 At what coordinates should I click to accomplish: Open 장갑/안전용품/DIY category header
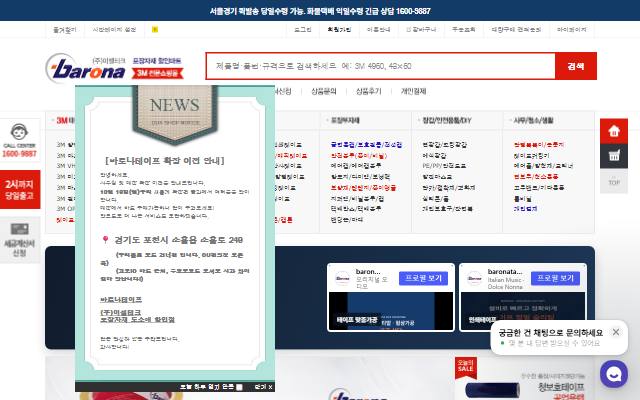pos(447,120)
